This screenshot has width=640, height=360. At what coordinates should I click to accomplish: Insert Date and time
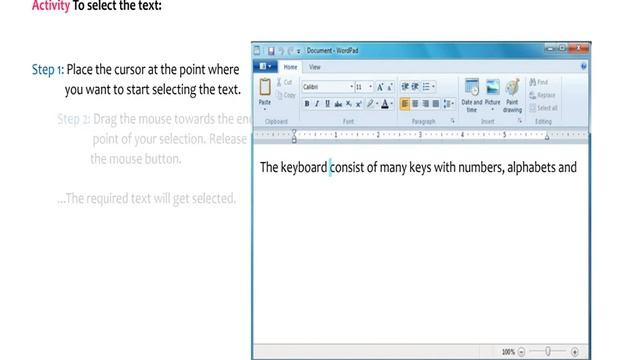(x=472, y=95)
